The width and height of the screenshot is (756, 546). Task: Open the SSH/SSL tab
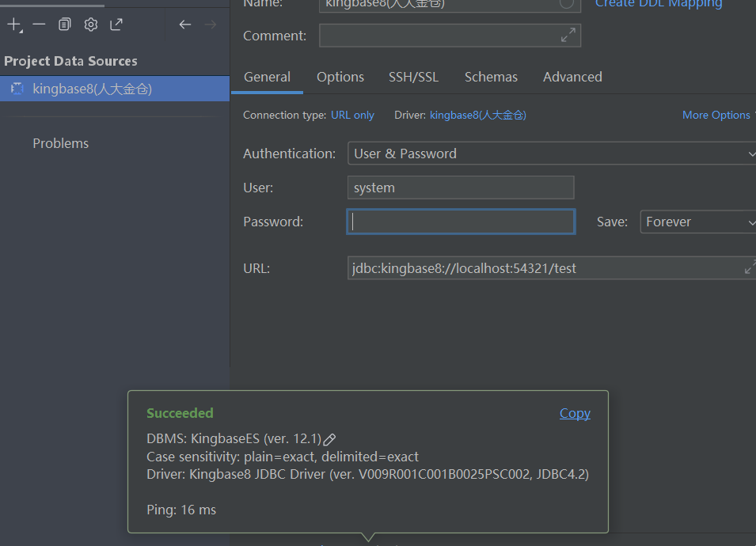[x=414, y=77]
